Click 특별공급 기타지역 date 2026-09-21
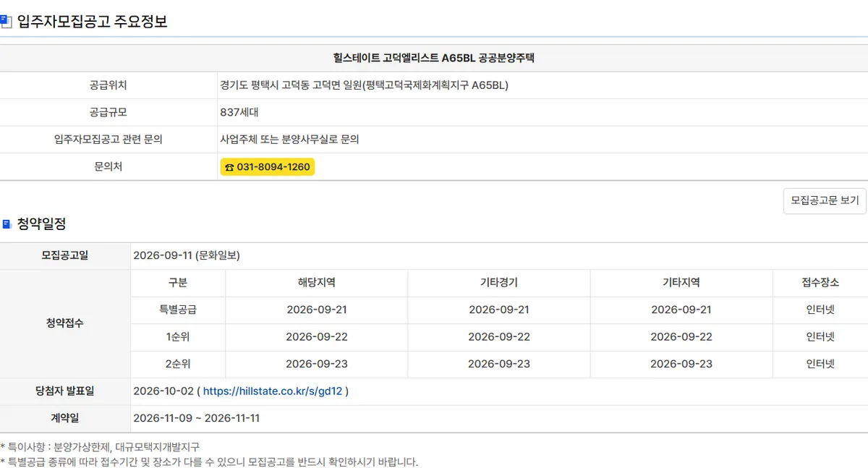This screenshot has width=868, height=468. [681, 310]
